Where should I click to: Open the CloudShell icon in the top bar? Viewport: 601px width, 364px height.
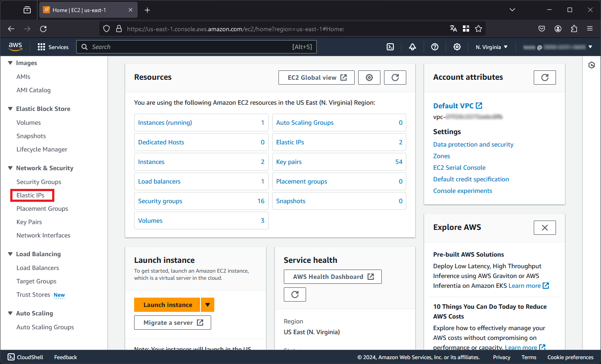tap(390, 47)
